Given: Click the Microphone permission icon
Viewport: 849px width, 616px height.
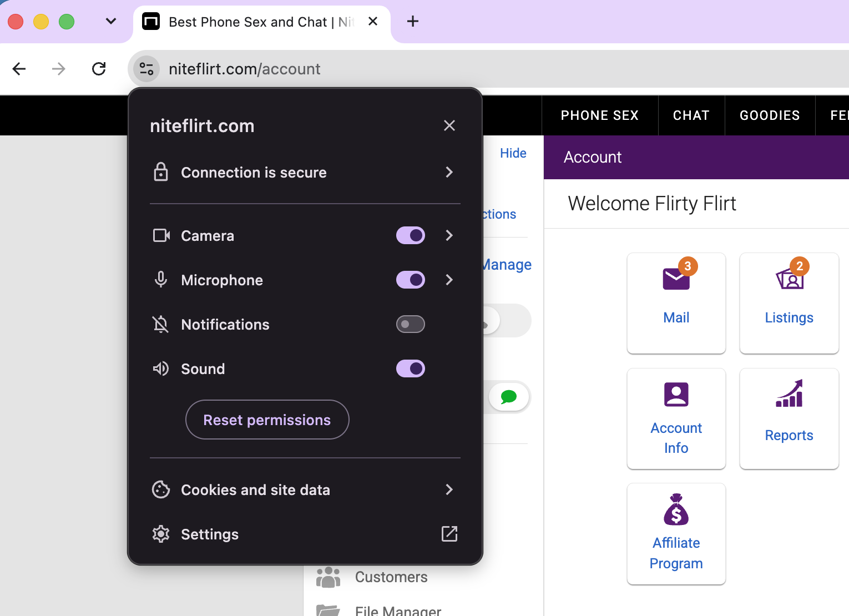Looking at the screenshot, I should [x=161, y=279].
